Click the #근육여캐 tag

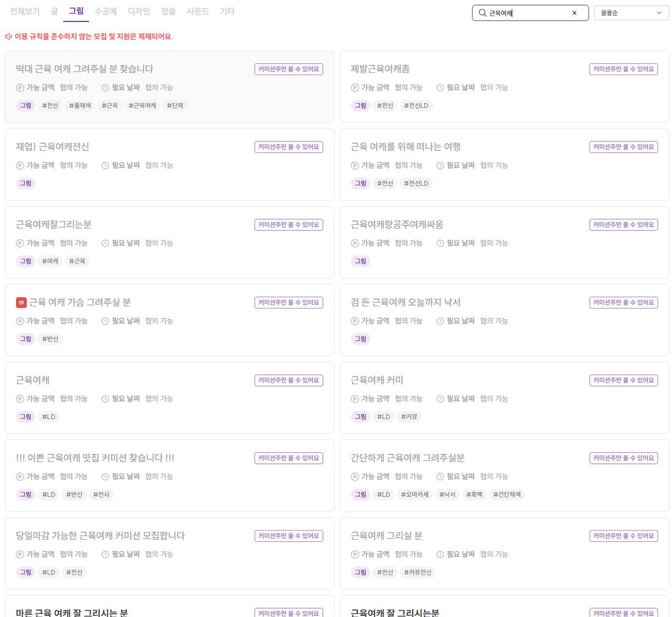(142, 105)
